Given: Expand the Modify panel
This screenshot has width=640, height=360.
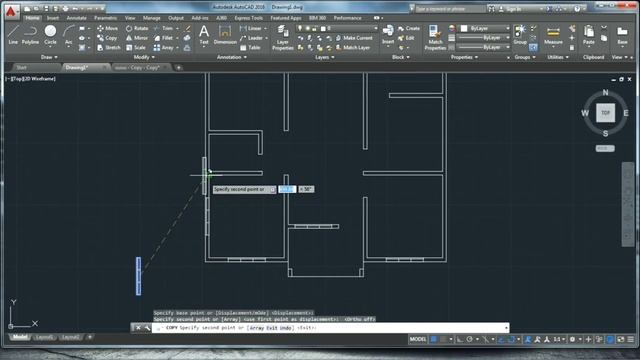Looking at the screenshot, I should coord(144,57).
